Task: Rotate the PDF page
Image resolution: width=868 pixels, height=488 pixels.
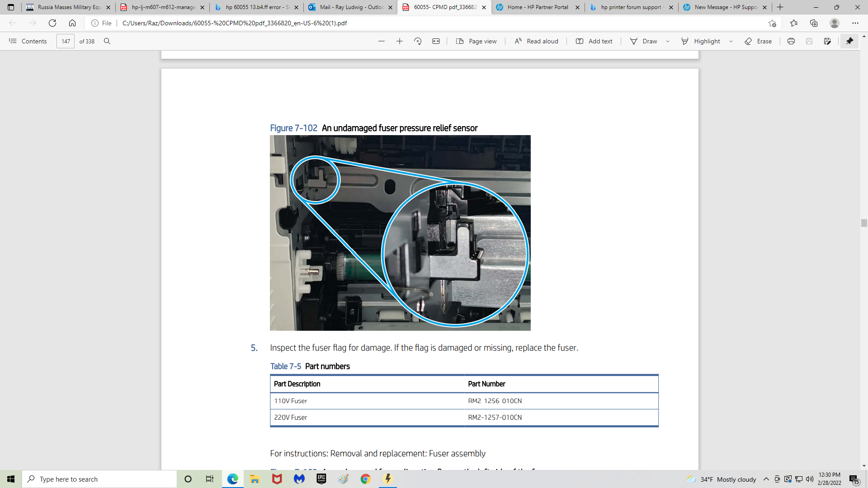Action: (418, 41)
